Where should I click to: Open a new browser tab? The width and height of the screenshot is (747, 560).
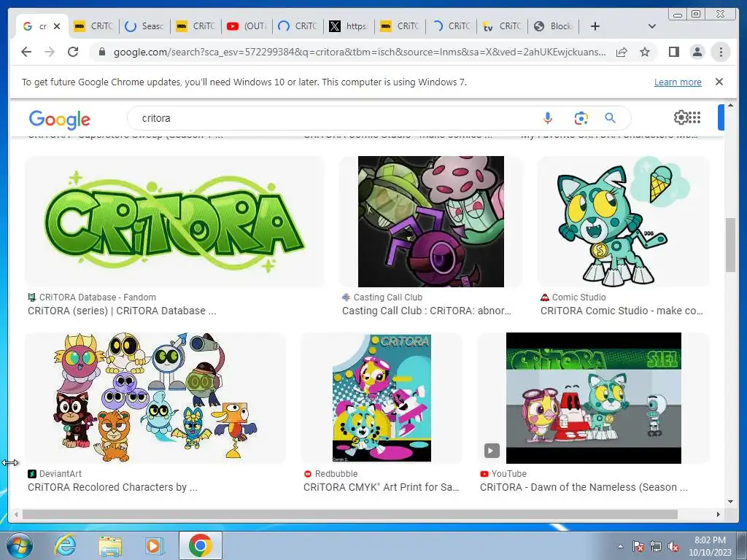[595, 26]
